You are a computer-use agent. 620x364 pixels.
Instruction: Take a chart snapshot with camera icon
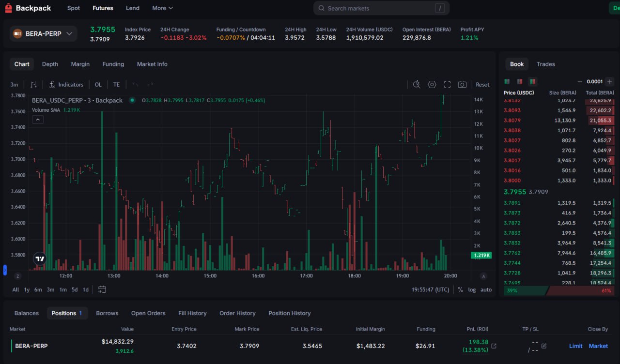[x=462, y=84]
